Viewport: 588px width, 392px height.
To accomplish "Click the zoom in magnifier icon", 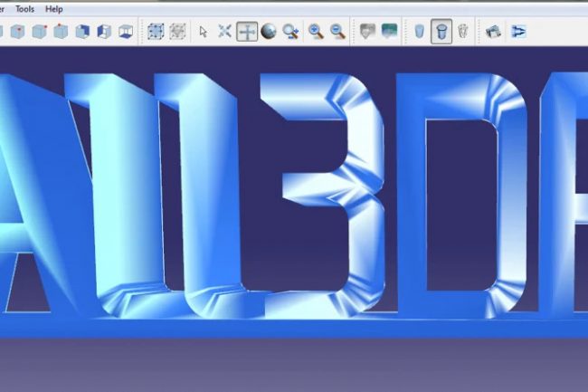I will click(x=316, y=32).
